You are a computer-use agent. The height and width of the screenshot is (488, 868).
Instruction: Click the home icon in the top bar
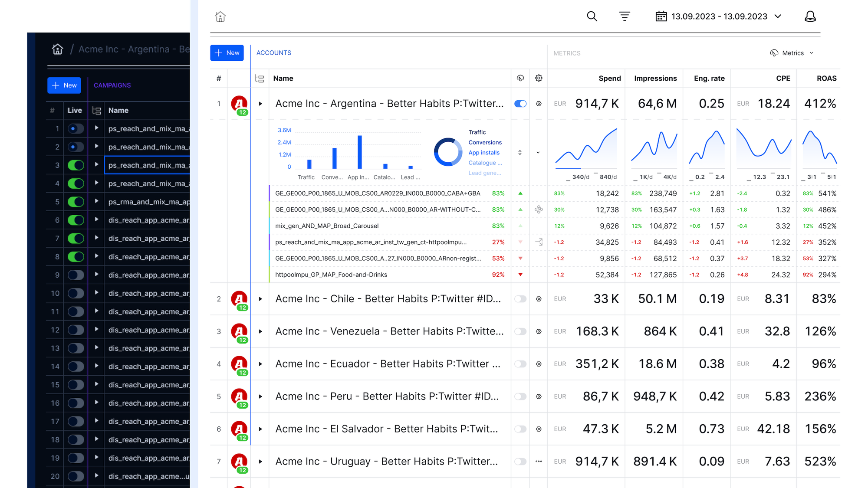pos(220,16)
